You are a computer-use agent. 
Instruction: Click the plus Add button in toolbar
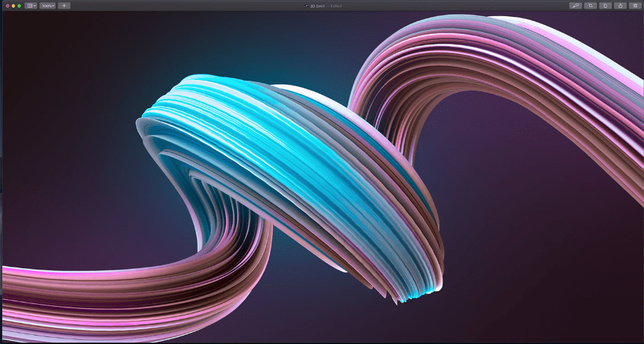tap(64, 6)
